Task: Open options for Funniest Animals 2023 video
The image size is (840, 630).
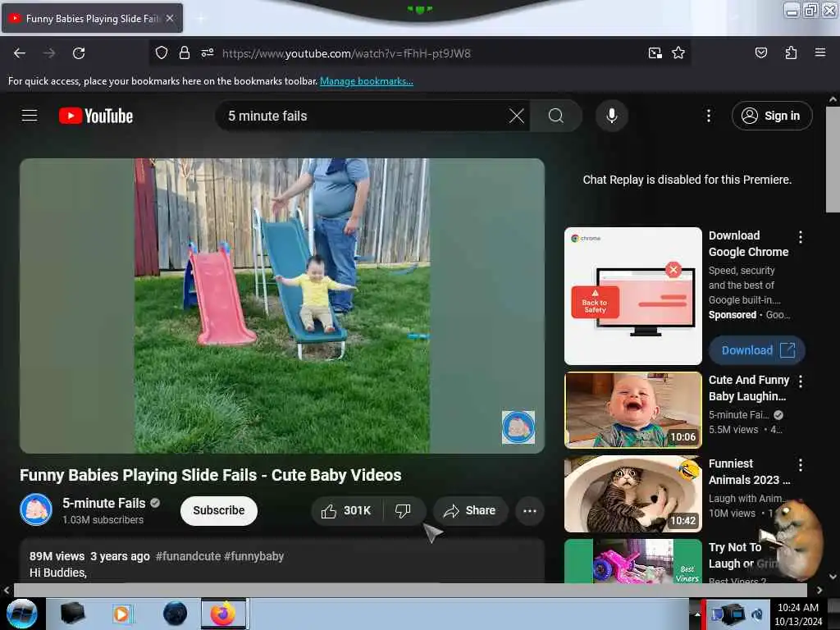Action: [x=801, y=464]
